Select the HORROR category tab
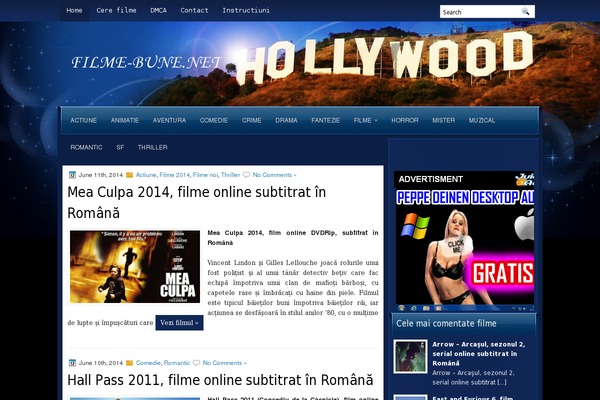The width and height of the screenshot is (600, 400). click(405, 120)
